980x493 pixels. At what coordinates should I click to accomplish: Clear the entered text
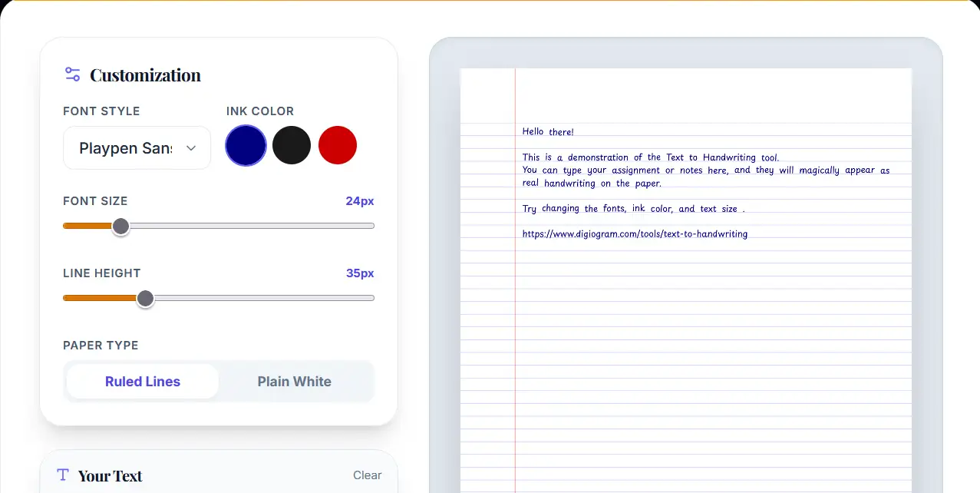click(x=367, y=475)
